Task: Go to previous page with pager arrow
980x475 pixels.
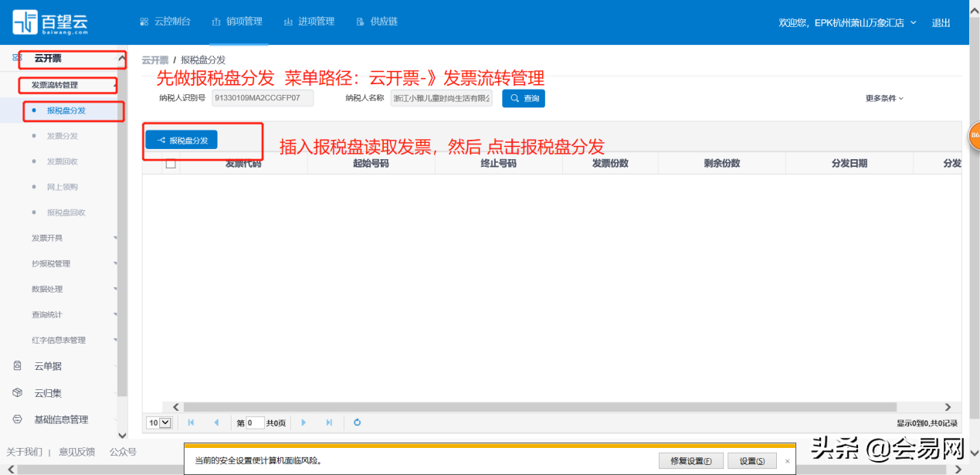Action: tap(216, 422)
